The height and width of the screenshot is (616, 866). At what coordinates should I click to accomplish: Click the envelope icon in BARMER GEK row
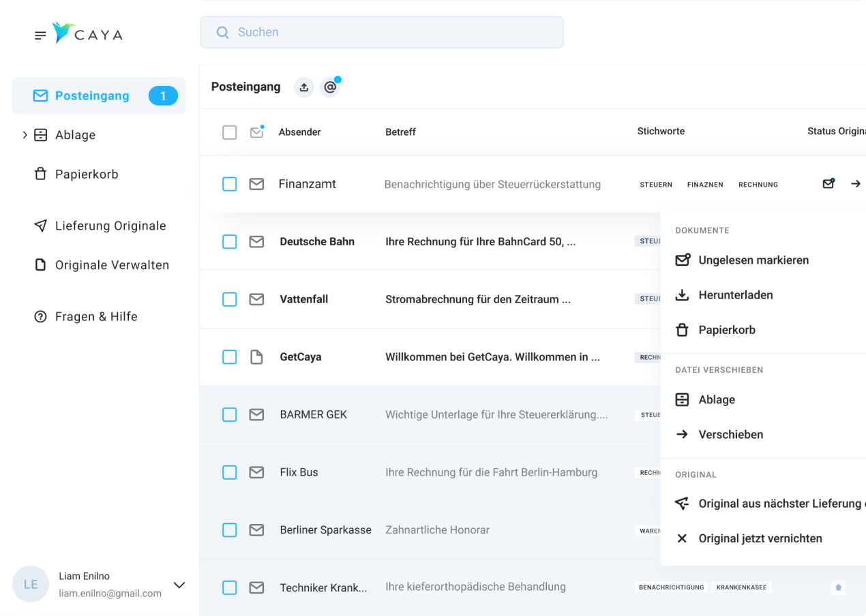pyautogui.click(x=256, y=414)
